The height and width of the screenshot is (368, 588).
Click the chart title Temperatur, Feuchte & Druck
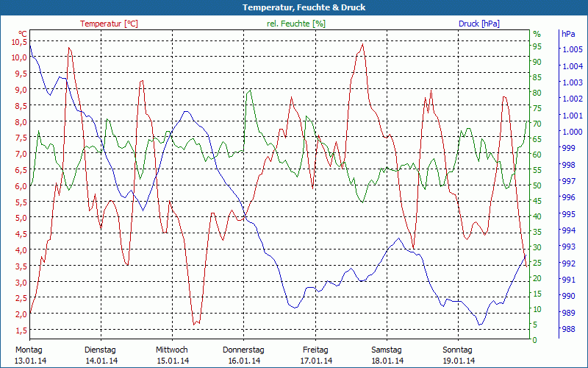[x=293, y=7]
